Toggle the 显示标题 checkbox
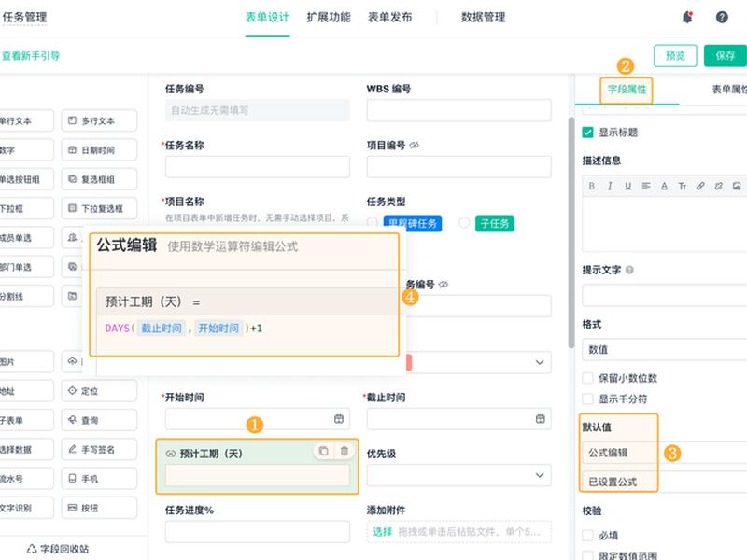 click(587, 133)
